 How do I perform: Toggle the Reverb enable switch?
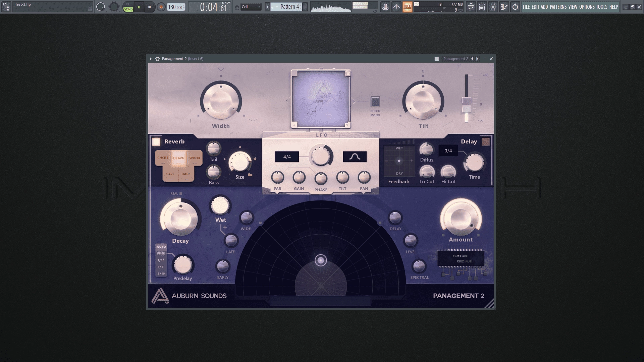156,142
